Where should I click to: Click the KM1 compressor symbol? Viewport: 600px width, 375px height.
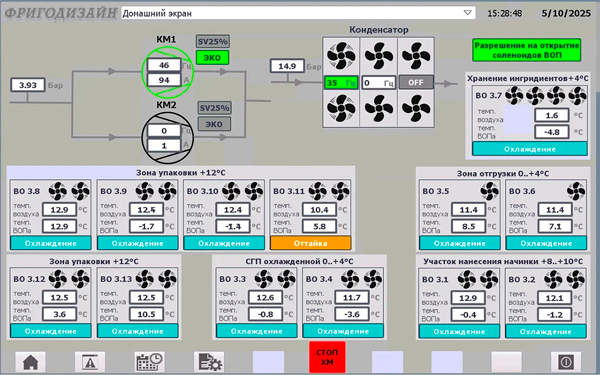(168, 72)
